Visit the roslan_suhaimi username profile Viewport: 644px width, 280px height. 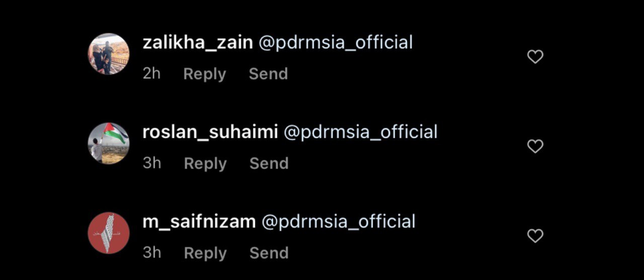click(x=210, y=132)
